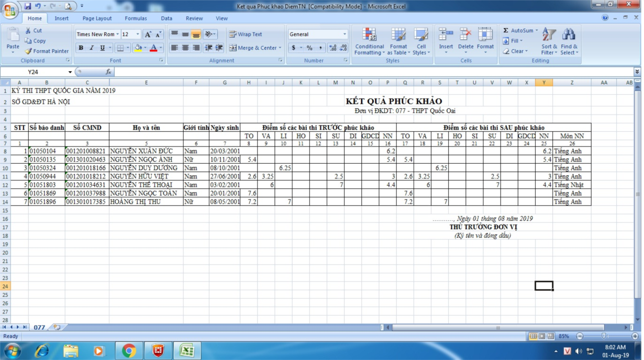Image resolution: width=644 pixels, height=360 pixels.
Task: Toggle Italic formatting
Action: pos(92,48)
